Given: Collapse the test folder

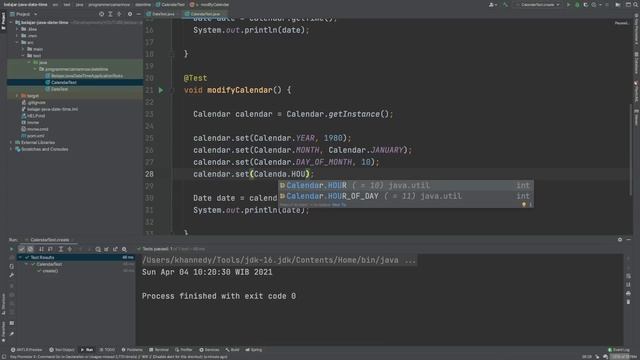Looking at the screenshot, I should (23, 56).
